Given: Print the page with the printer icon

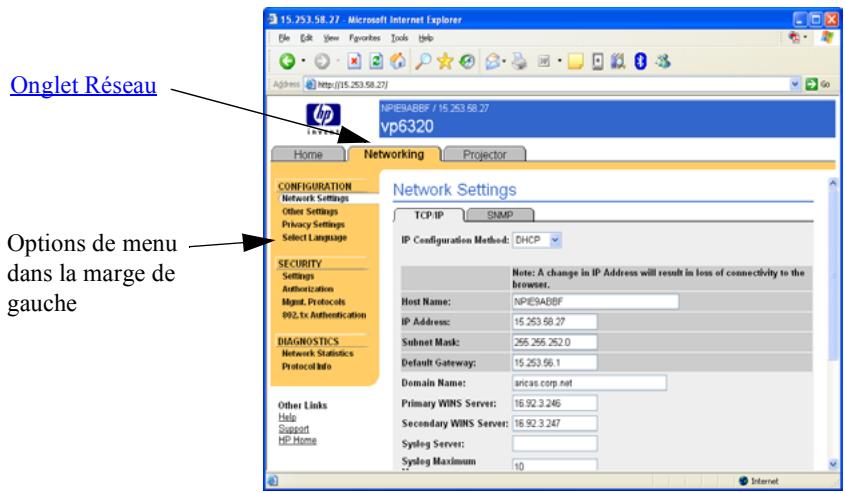Looking at the screenshot, I should coord(519,61).
